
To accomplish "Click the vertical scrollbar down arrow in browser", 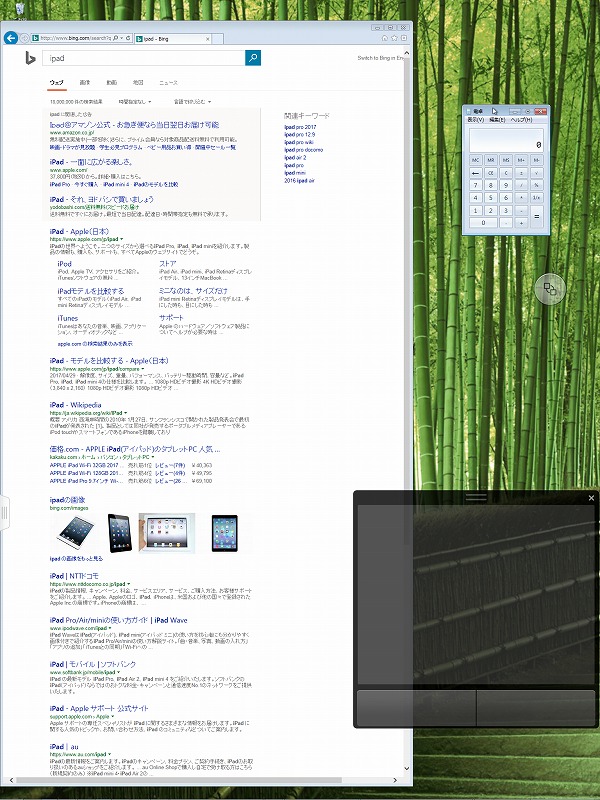I will tap(407, 768).
